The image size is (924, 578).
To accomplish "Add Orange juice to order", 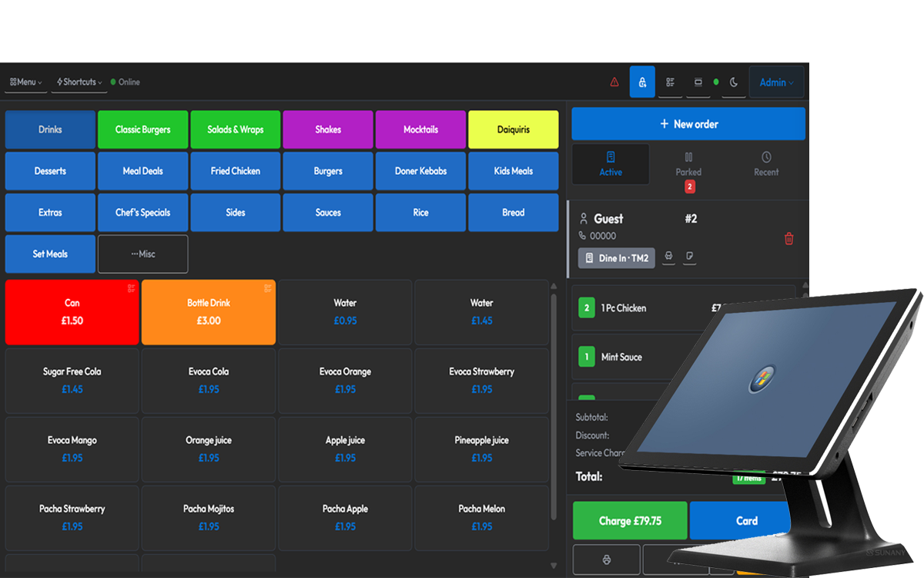I will (x=209, y=449).
